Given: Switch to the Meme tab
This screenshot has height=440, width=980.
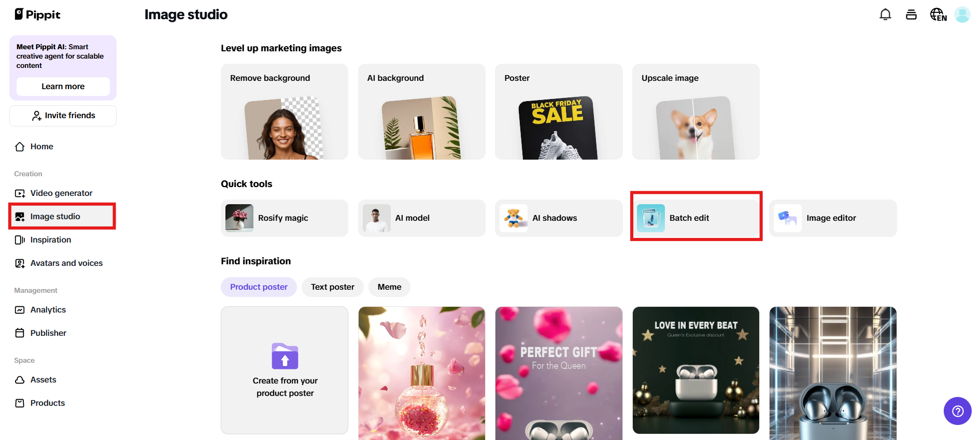Looking at the screenshot, I should tap(389, 287).
